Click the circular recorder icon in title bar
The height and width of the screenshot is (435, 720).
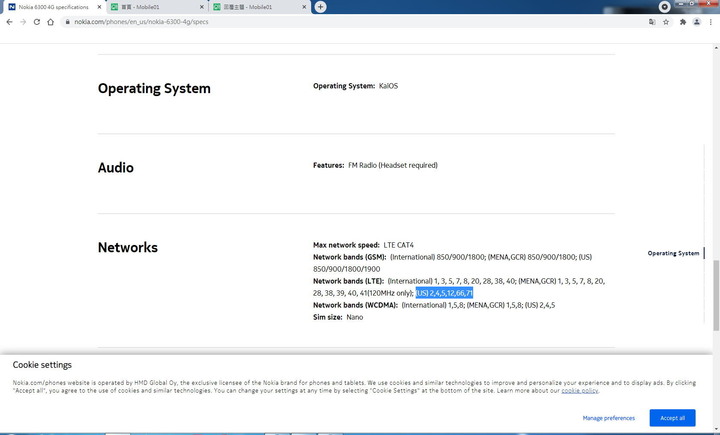coord(664,6)
